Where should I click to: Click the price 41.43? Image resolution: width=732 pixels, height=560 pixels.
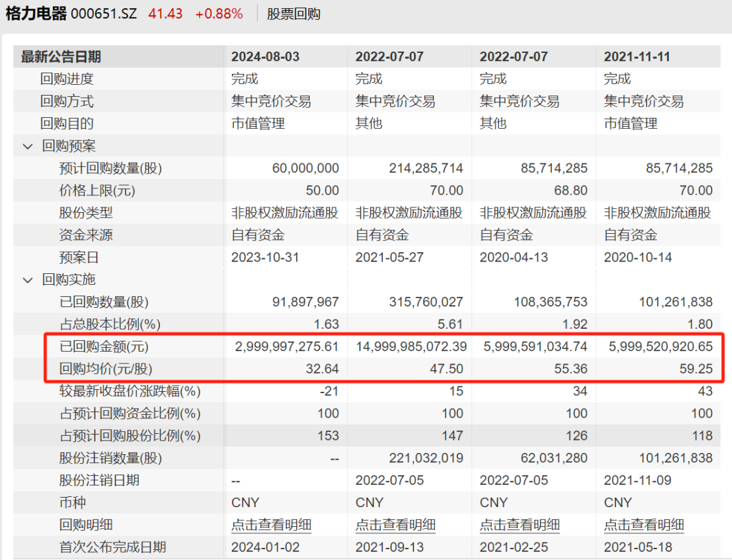[x=165, y=14]
